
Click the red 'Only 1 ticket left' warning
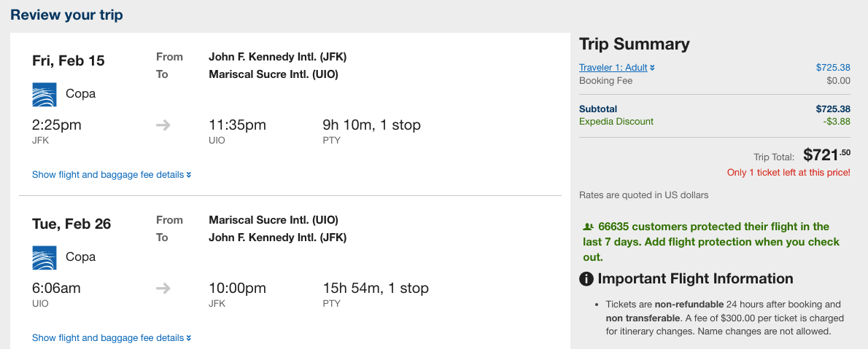click(788, 173)
